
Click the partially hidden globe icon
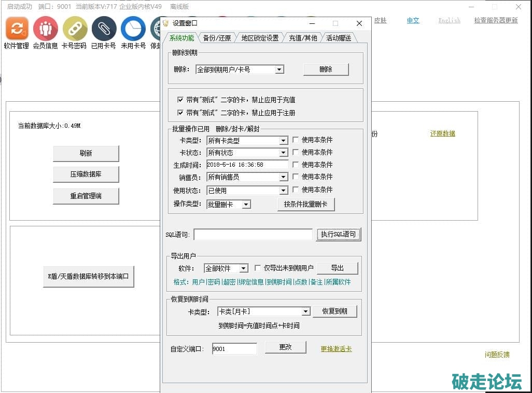(156, 29)
